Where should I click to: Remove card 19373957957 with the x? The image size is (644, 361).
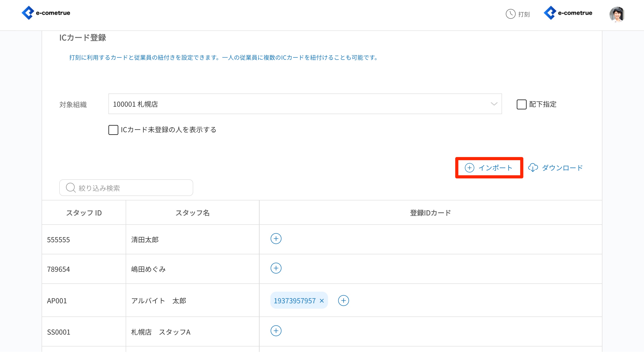click(322, 301)
